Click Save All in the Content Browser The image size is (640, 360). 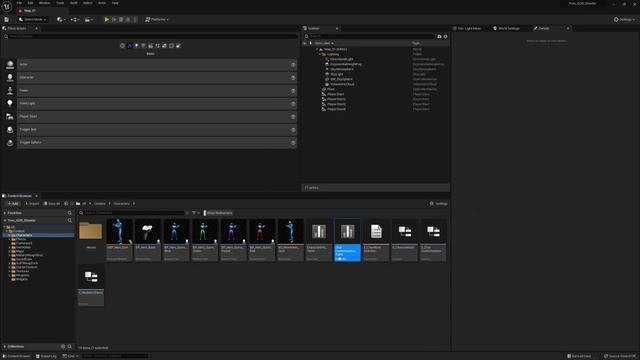(52, 203)
